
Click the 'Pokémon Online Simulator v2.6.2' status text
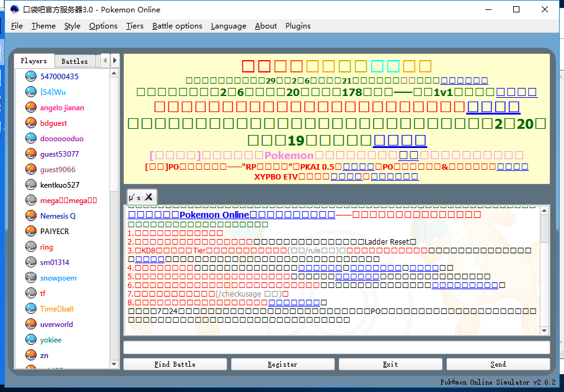(498, 382)
